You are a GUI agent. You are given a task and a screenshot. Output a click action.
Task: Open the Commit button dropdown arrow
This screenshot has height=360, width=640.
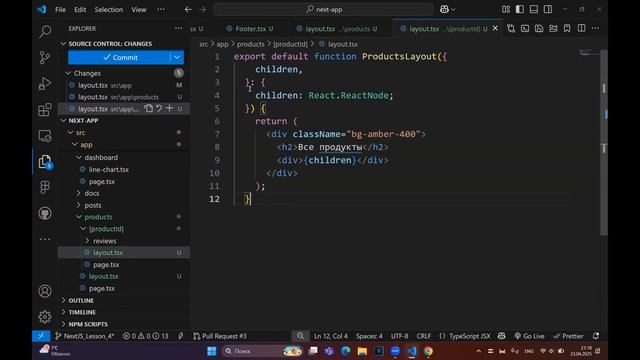click(x=177, y=58)
